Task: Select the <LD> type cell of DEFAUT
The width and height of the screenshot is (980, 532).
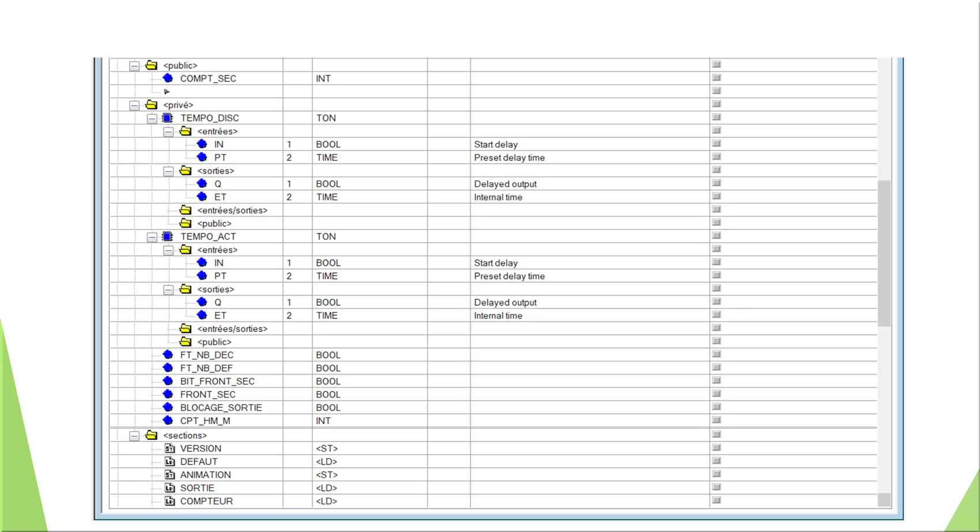Action: click(x=370, y=462)
